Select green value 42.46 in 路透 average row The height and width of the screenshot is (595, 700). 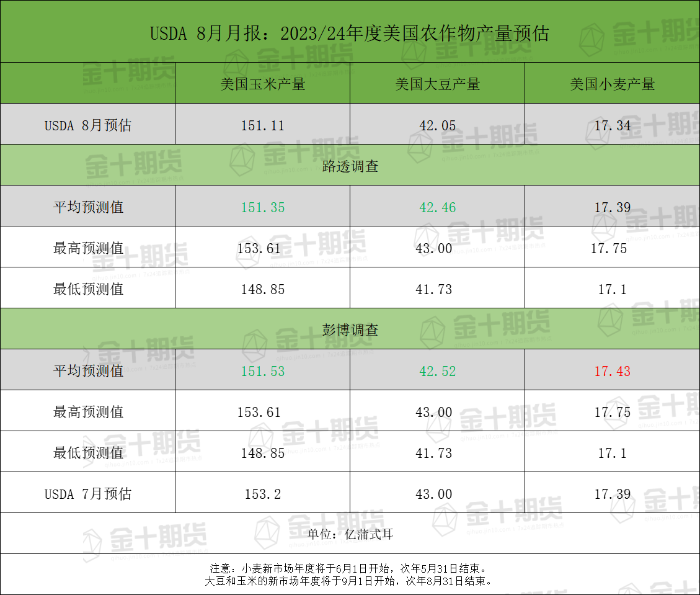point(438,208)
